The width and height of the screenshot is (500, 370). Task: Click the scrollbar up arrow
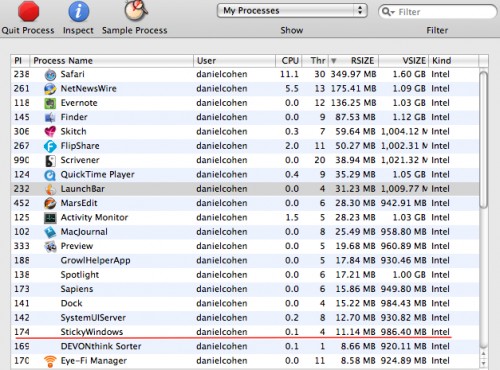483,353
